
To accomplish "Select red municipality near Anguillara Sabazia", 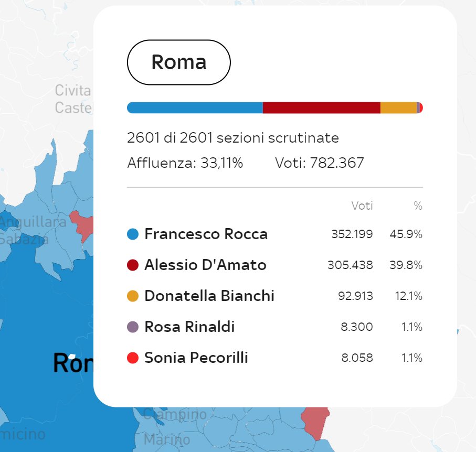I will [82, 225].
